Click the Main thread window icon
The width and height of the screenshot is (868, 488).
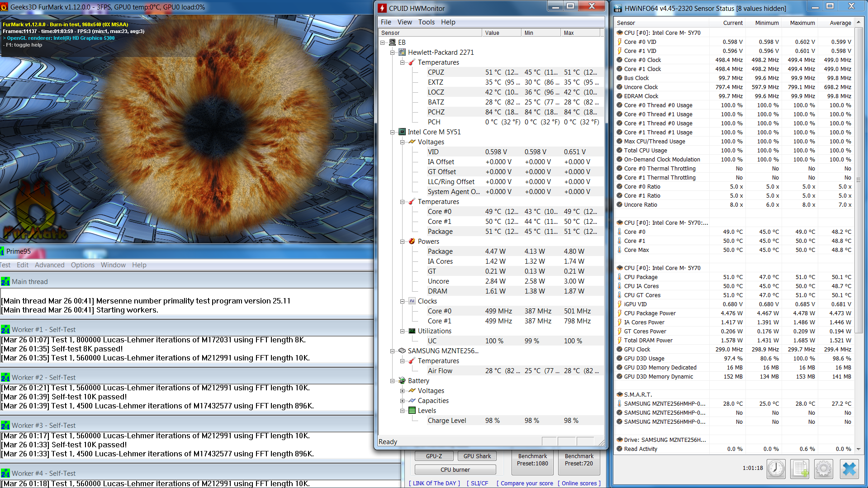5,282
